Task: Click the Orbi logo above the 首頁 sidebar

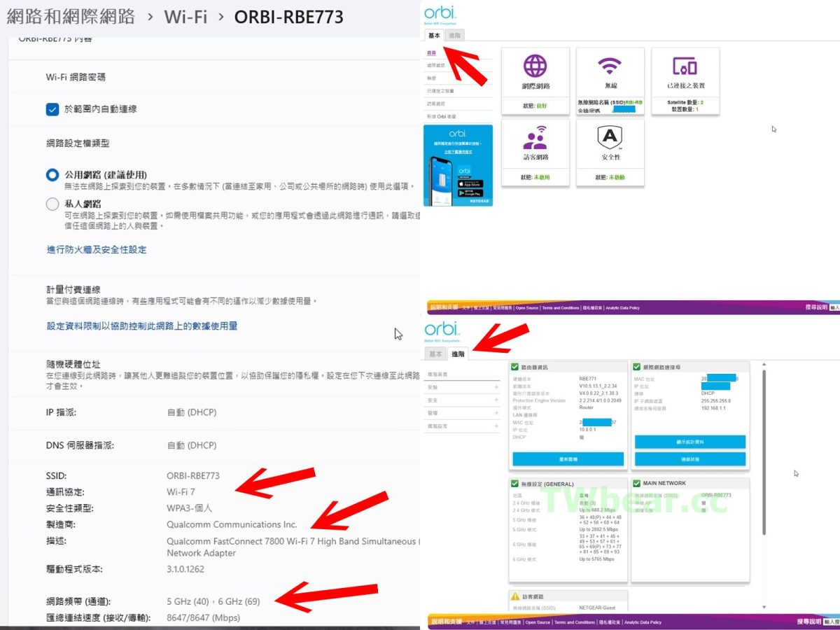Action: click(x=442, y=13)
